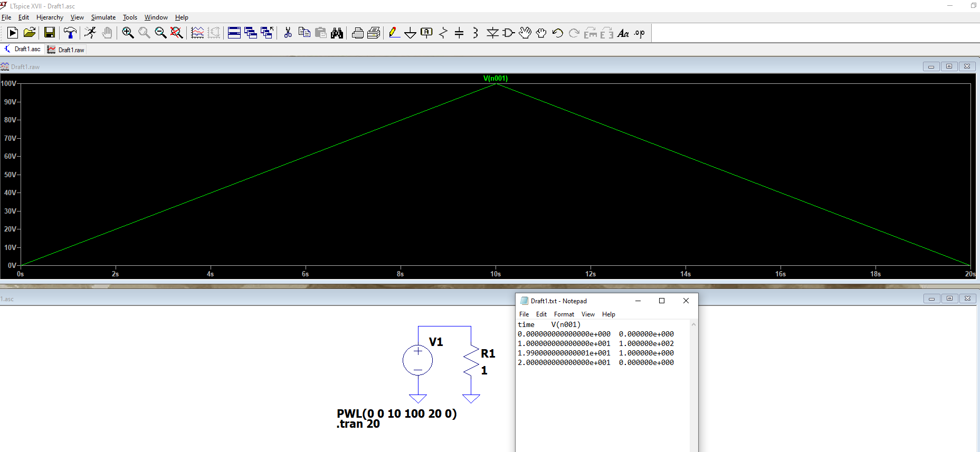Open a file with the folder icon
This screenshot has height=452, width=980.
(30, 33)
